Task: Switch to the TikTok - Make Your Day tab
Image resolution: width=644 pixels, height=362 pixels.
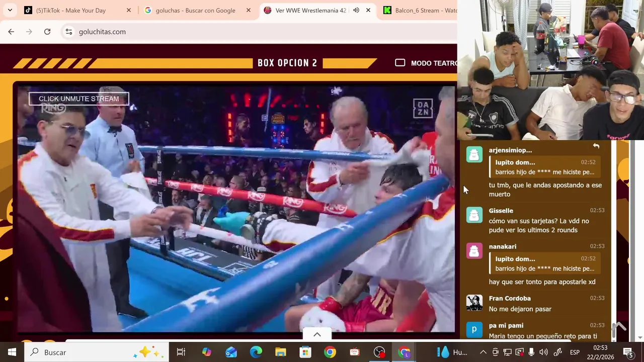Action: pos(70,10)
